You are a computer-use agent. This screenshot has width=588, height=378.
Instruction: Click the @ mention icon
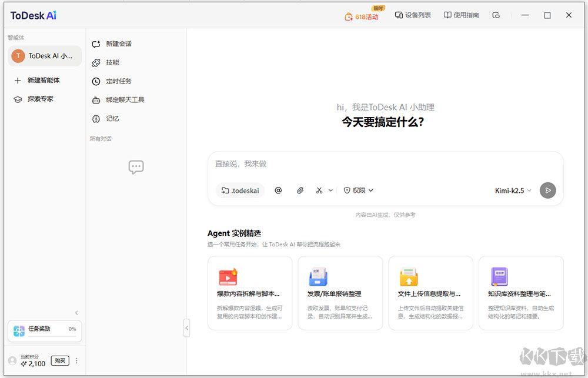(x=278, y=190)
